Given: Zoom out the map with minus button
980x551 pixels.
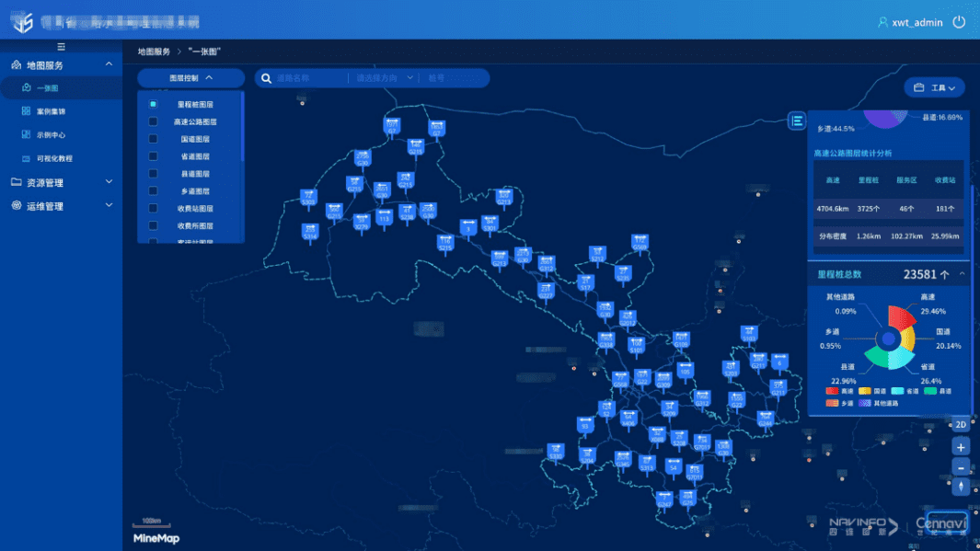Looking at the screenshot, I should tap(961, 467).
